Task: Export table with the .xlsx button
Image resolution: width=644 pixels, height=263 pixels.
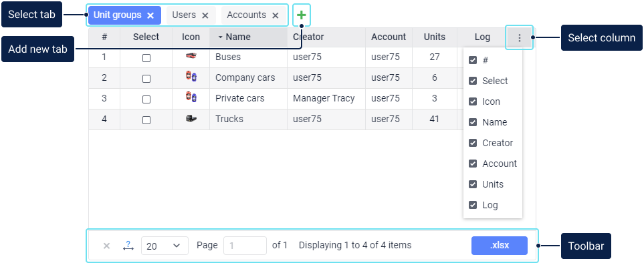Action: coord(500,246)
